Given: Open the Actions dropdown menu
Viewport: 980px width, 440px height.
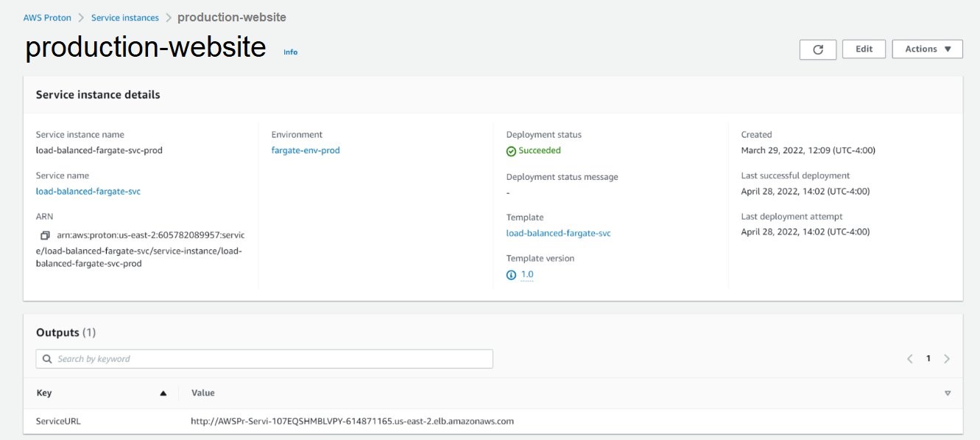Looking at the screenshot, I should [x=928, y=49].
